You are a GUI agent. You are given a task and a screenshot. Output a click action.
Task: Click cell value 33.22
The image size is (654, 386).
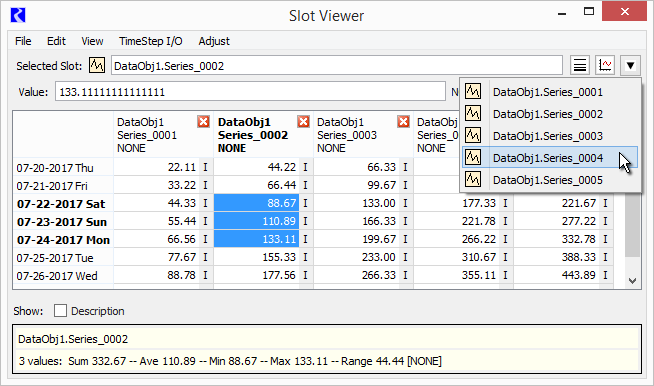click(x=156, y=185)
